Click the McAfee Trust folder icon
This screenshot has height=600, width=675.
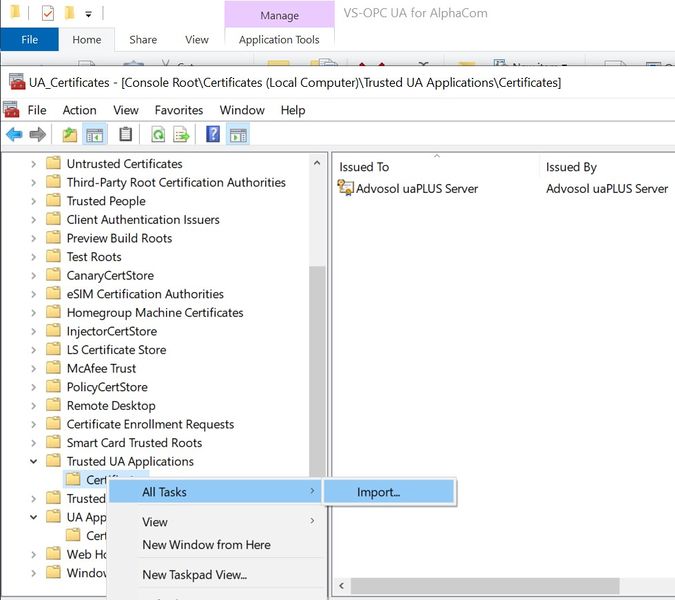(x=53, y=368)
